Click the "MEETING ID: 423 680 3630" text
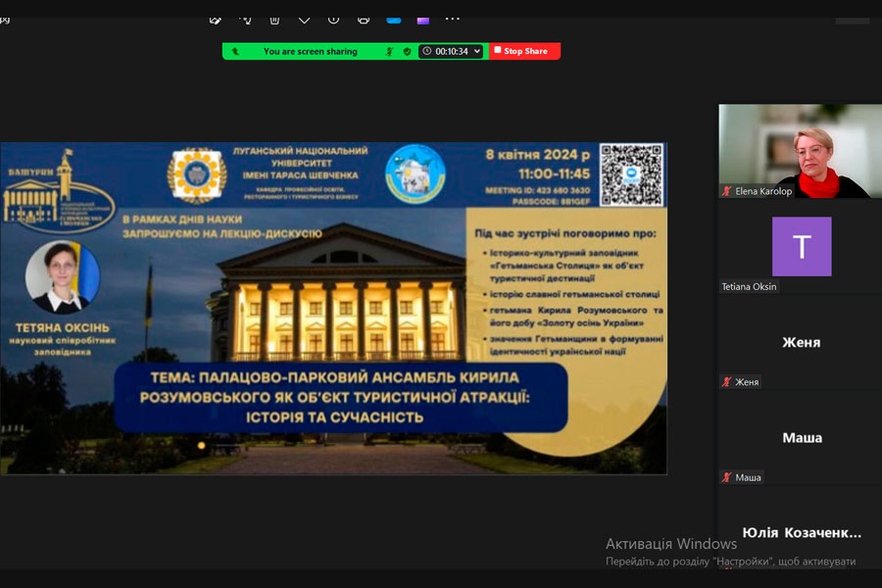882x588 pixels. tap(537, 190)
